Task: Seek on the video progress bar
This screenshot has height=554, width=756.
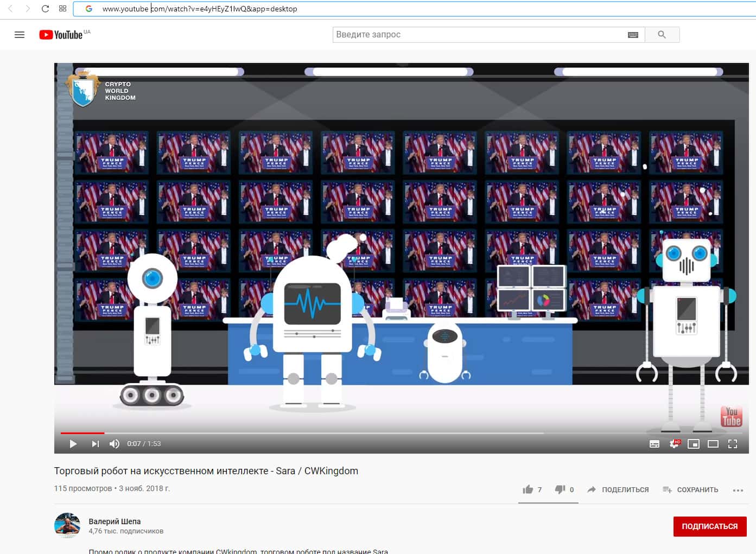Action: click(401, 433)
